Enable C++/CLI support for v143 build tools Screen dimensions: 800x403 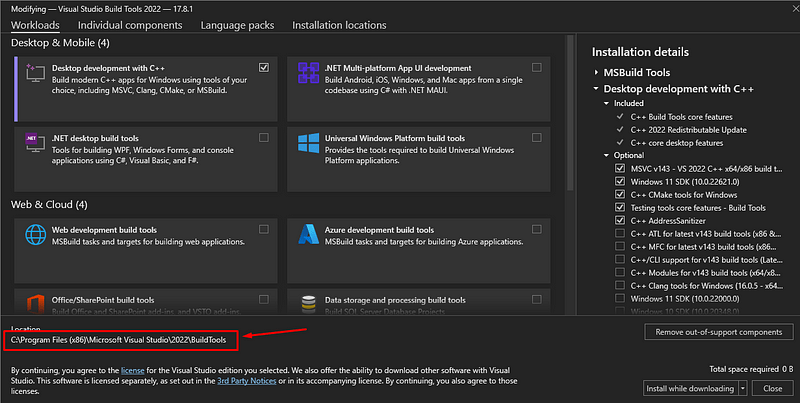pyautogui.click(x=620, y=259)
